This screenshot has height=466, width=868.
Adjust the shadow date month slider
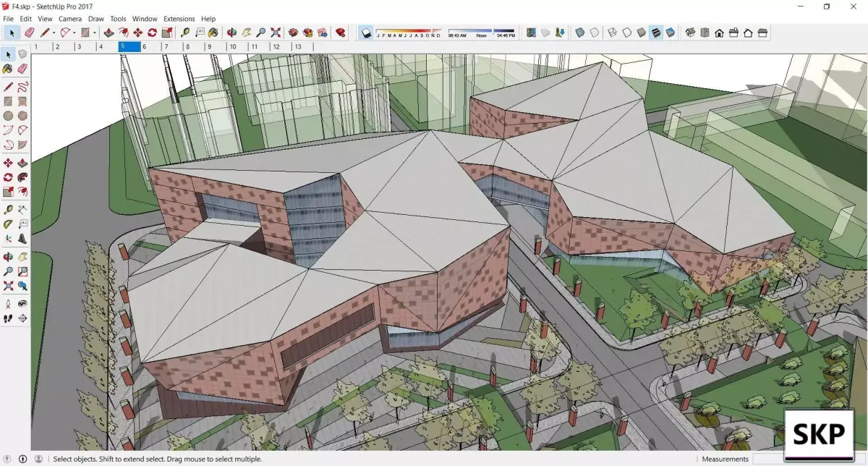coord(409,33)
